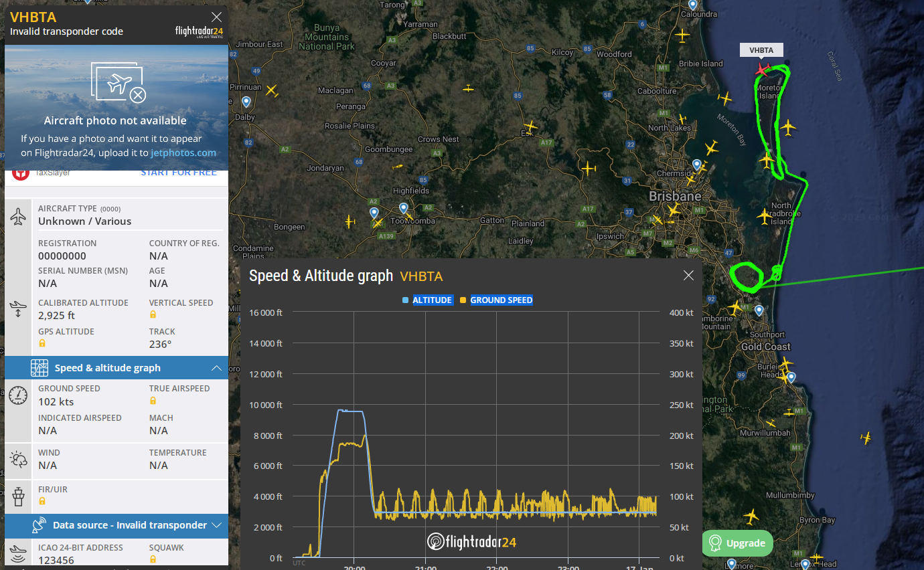
Task: Collapse the Speed & altitude graph section
Action: (x=117, y=368)
